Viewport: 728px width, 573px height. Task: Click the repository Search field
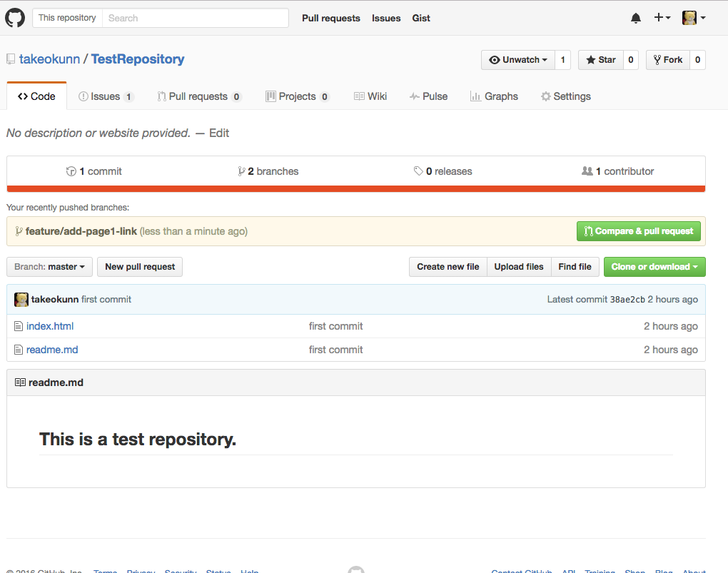click(x=195, y=17)
